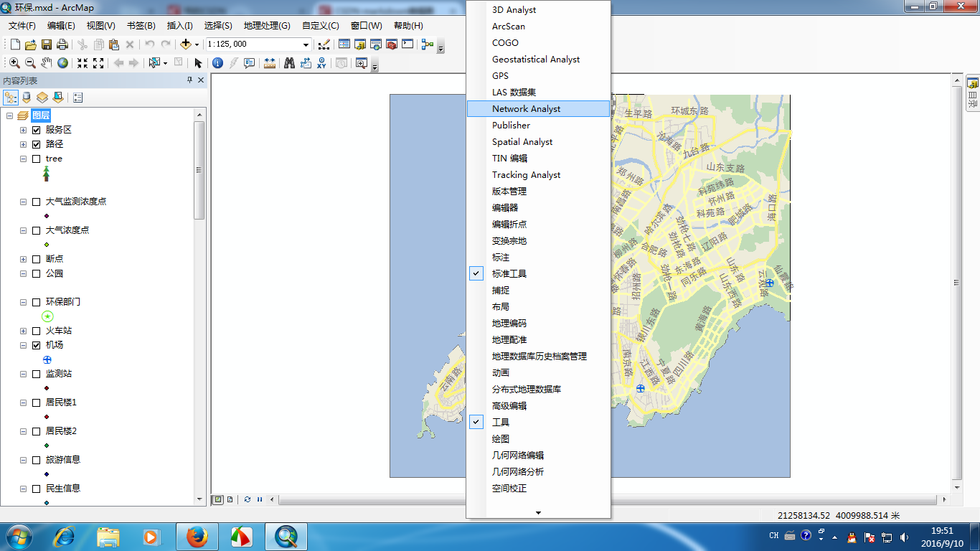Screen dimensions: 980x551
Task: Open the 自定义(C) menu
Action: 321,26
